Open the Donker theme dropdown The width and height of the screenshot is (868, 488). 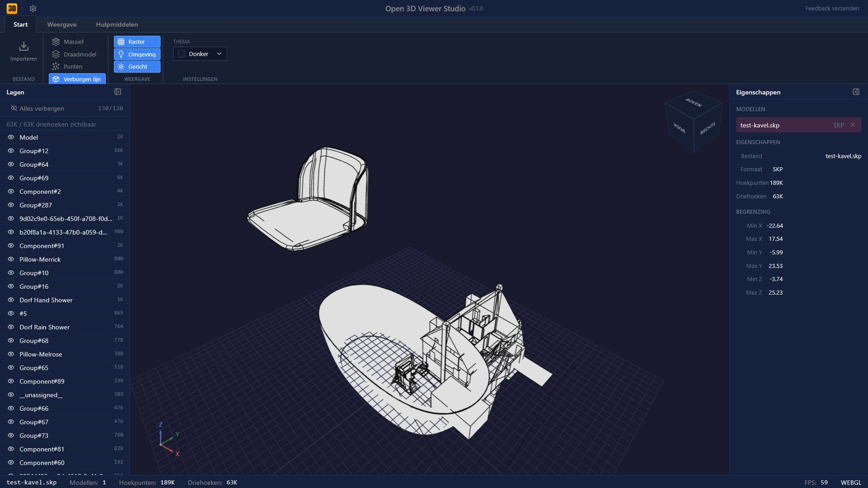[200, 54]
